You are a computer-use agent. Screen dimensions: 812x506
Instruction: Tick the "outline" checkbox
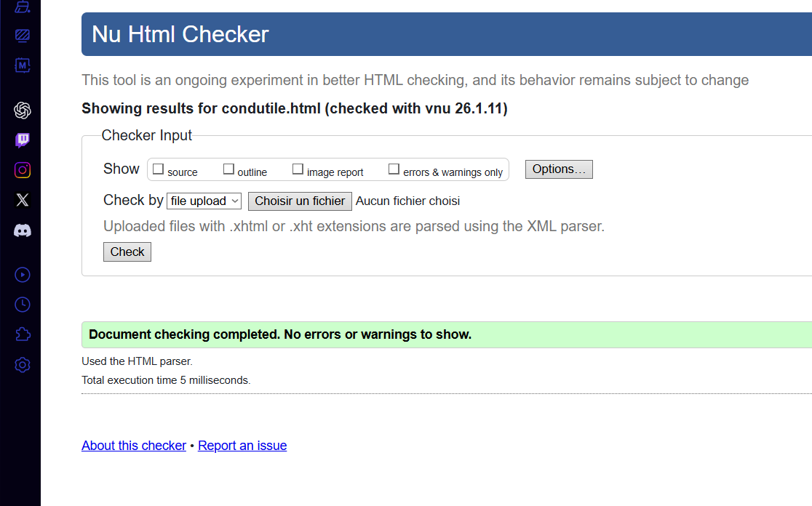[228, 169]
